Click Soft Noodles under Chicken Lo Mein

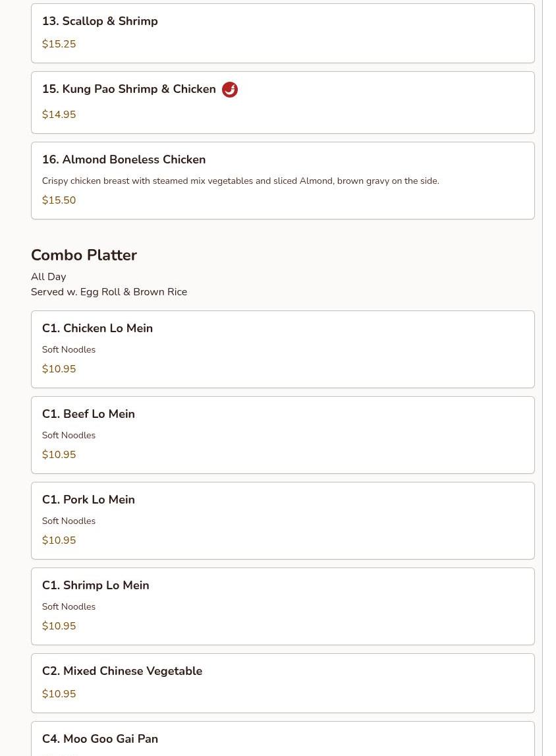[x=69, y=349]
